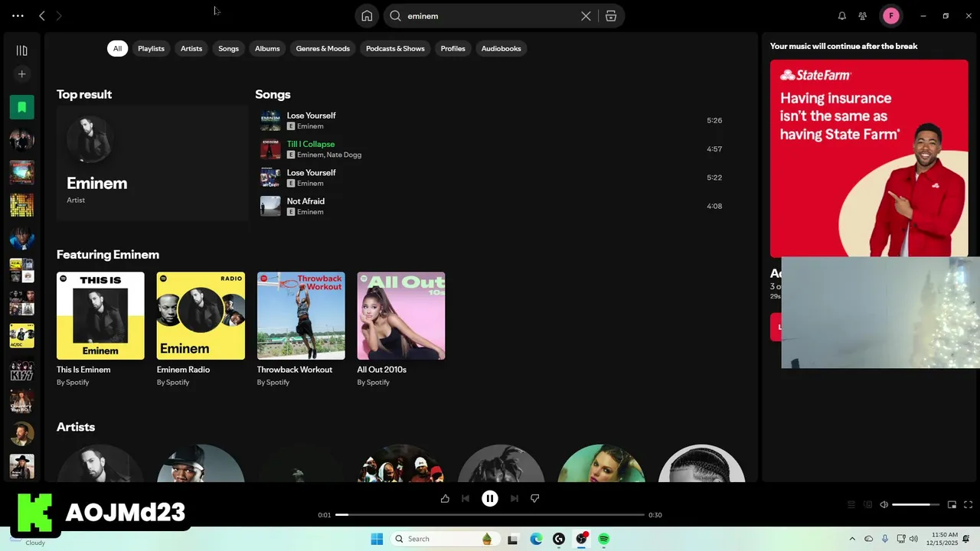The width and height of the screenshot is (980, 551).
Task: Select the Genres & Moods filter chip
Action: tap(322, 48)
